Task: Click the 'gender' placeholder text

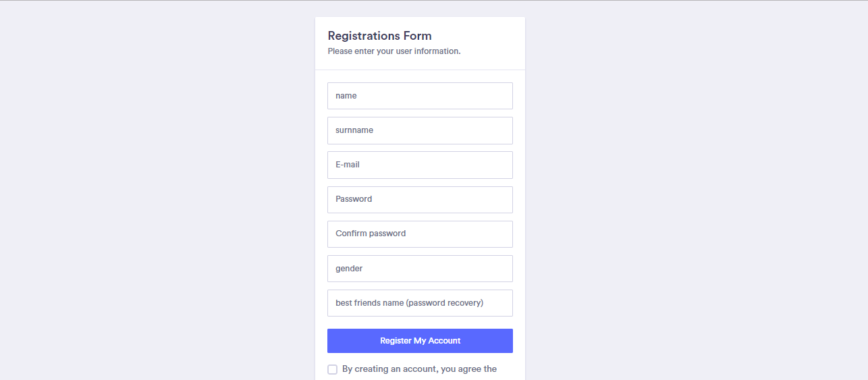Action: [349, 269]
